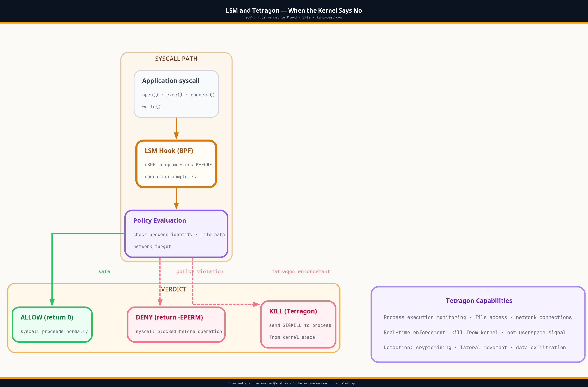Click the 'Tetragon enforcement' label
Viewport: 588px width, 387px height.
pyautogui.click(x=301, y=271)
